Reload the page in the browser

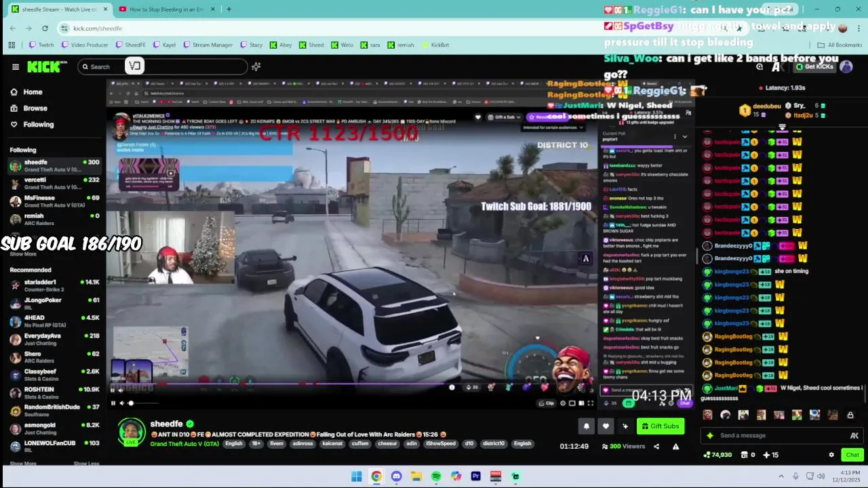tap(45, 28)
